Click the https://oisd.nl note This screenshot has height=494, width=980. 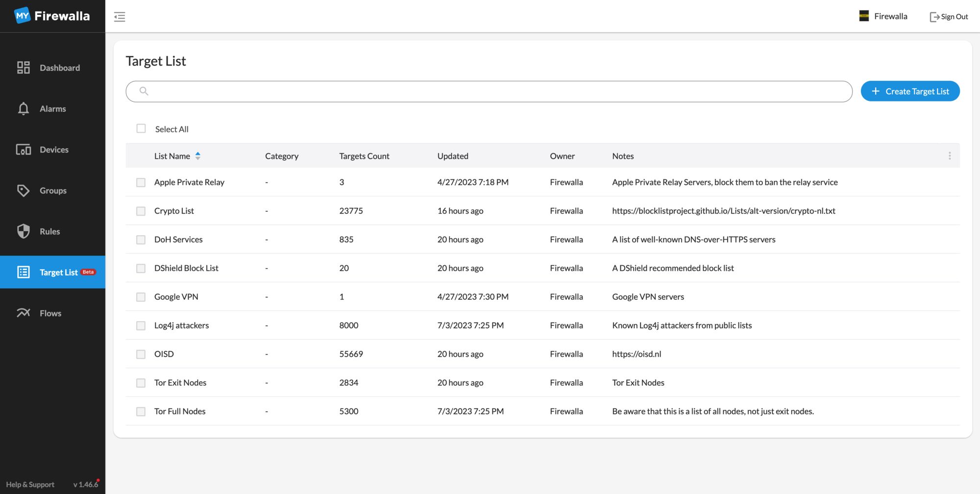tap(637, 354)
